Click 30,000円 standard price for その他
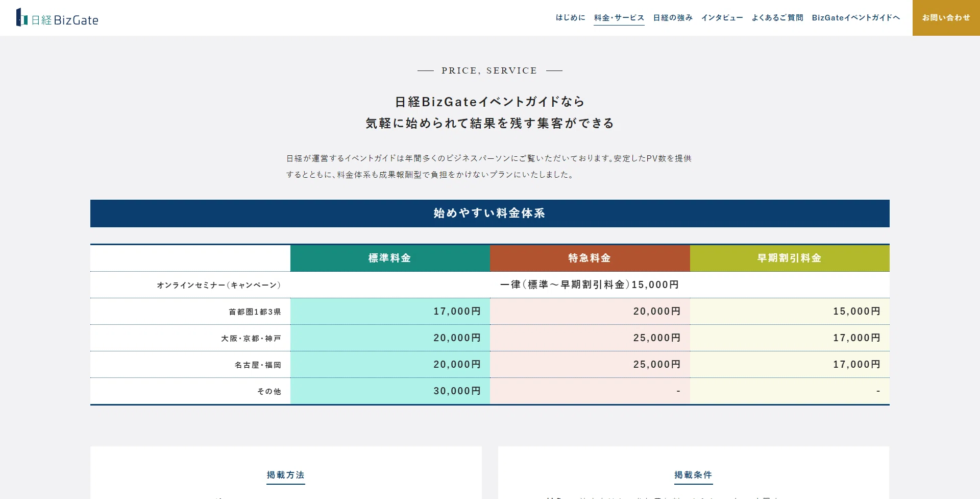980x499 pixels. (457, 391)
